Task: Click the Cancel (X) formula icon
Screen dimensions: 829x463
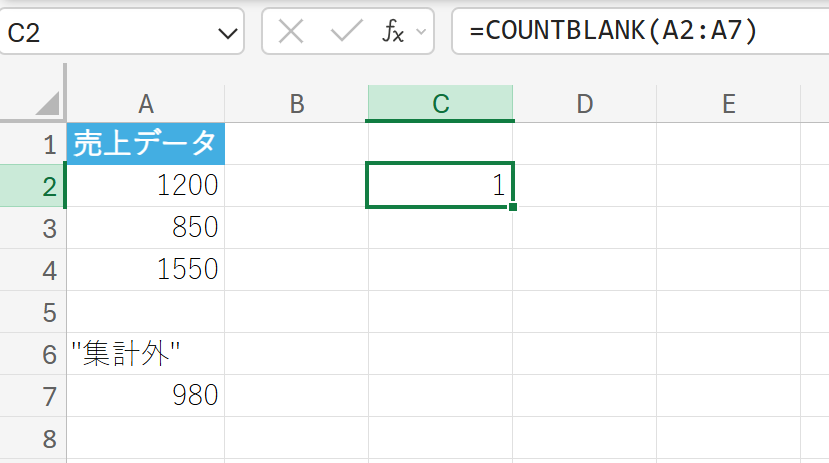Action: pos(291,31)
